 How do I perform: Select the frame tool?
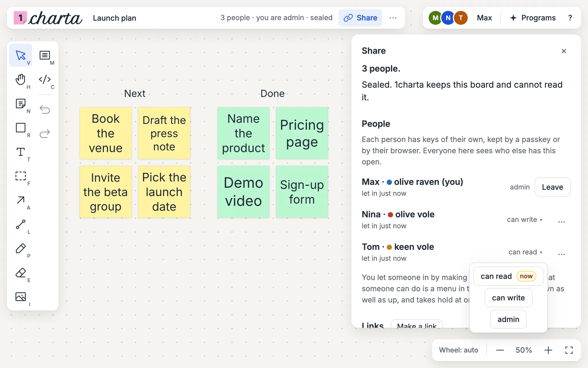click(x=21, y=176)
